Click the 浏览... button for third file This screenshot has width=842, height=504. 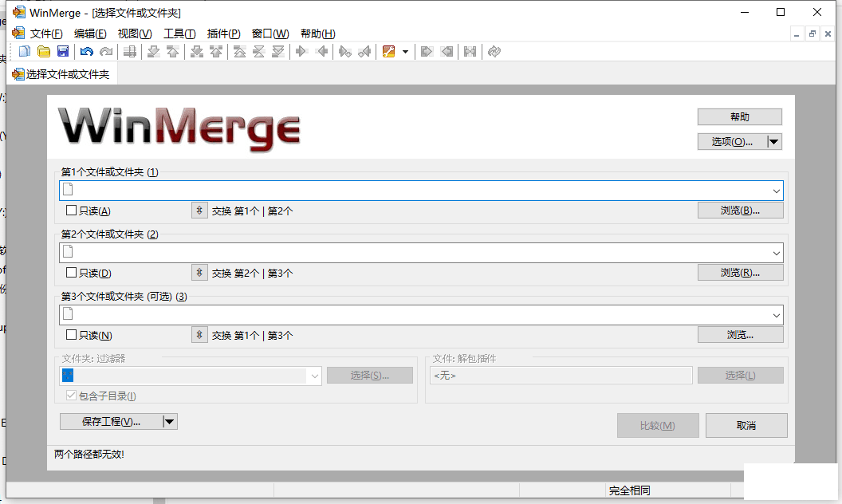740,335
